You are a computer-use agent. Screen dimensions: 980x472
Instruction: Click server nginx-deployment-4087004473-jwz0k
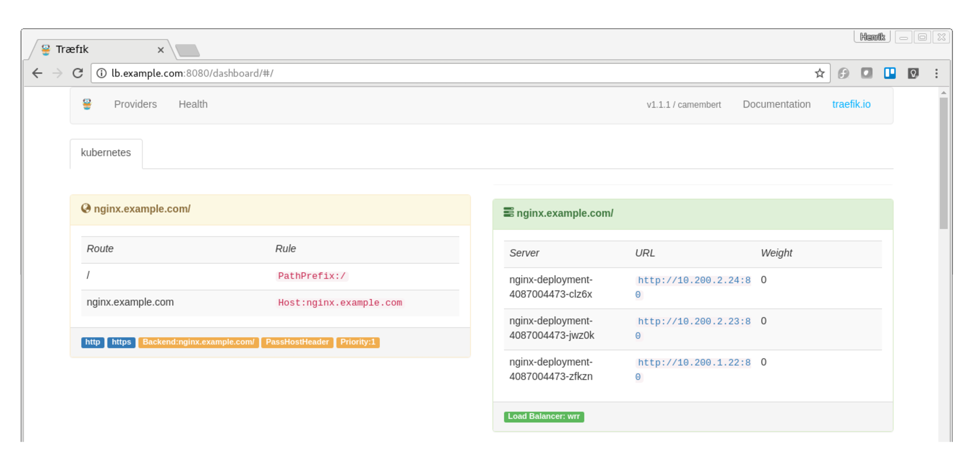click(552, 328)
